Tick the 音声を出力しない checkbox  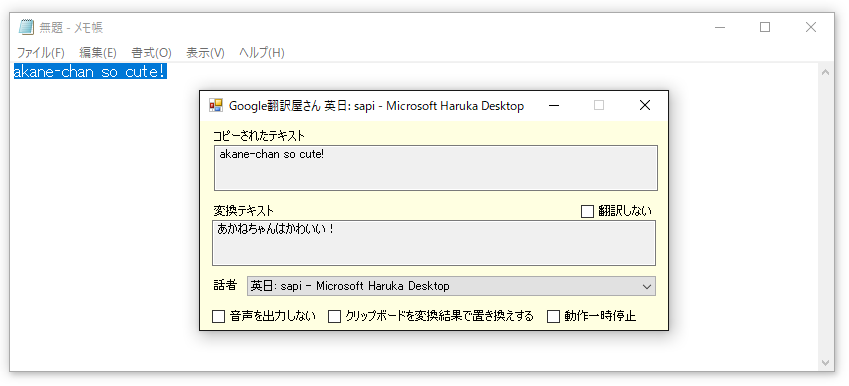(218, 316)
